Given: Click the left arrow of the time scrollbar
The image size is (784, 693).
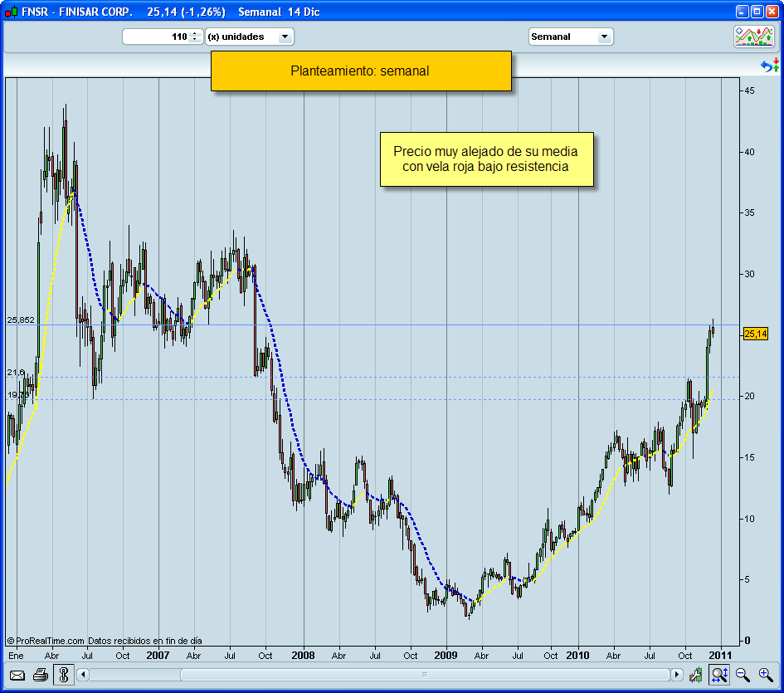Looking at the screenshot, I should [x=82, y=674].
